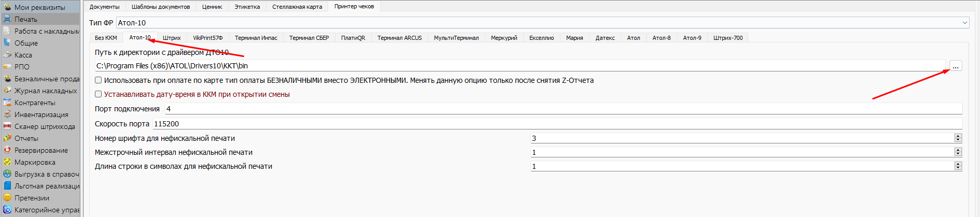Increase font number for non-fiscal print
980x217 pixels.
(x=958, y=136)
